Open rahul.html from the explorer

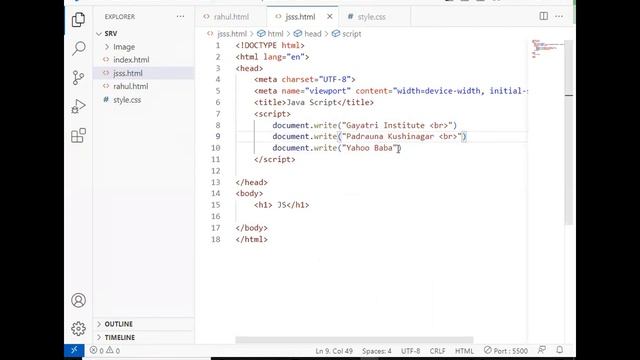(x=131, y=86)
